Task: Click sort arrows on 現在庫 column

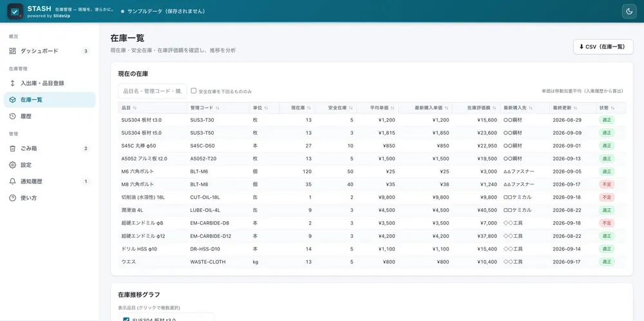Action: [x=308, y=108]
